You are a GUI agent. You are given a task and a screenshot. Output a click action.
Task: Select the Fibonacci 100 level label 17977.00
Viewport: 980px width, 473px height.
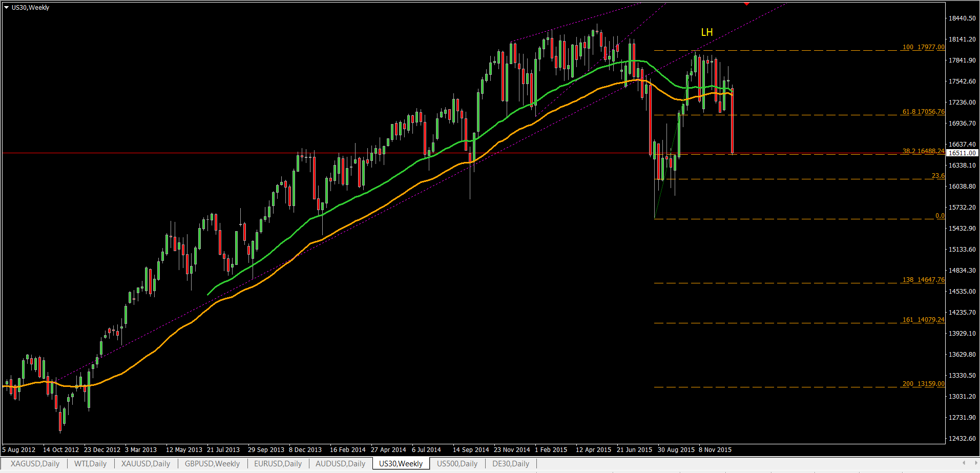pyautogui.click(x=923, y=47)
